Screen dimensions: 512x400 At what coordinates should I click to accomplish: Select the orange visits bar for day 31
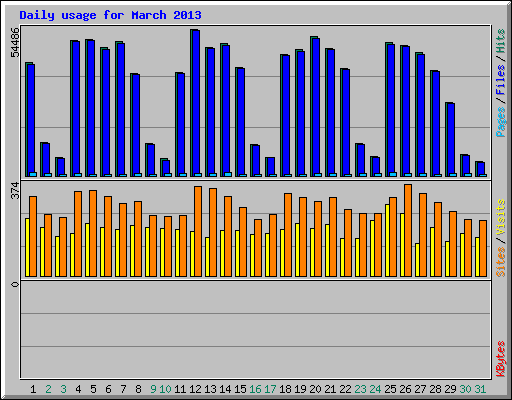point(483,248)
